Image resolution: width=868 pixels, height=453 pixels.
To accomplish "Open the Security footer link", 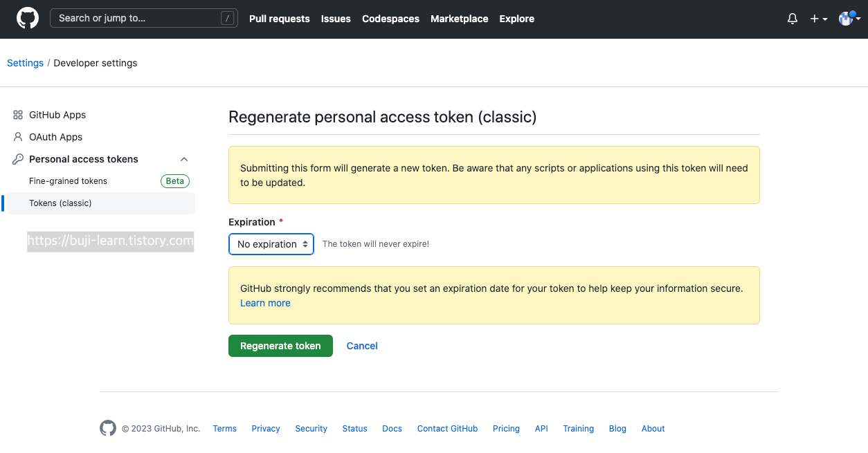I will point(311,429).
